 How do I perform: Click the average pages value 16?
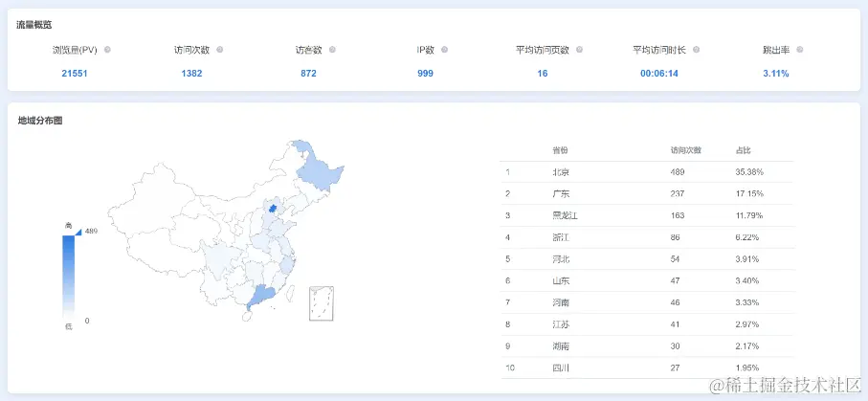[542, 73]
